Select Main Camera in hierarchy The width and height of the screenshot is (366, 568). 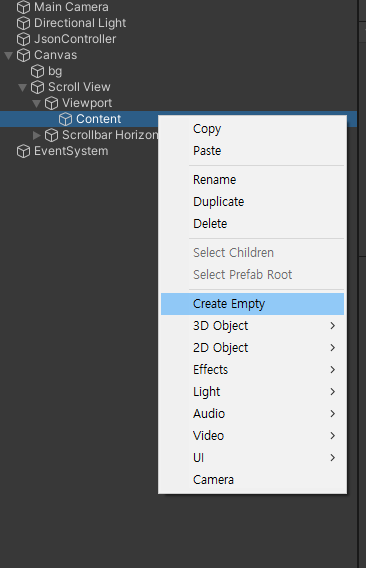[x=71, y=7]
